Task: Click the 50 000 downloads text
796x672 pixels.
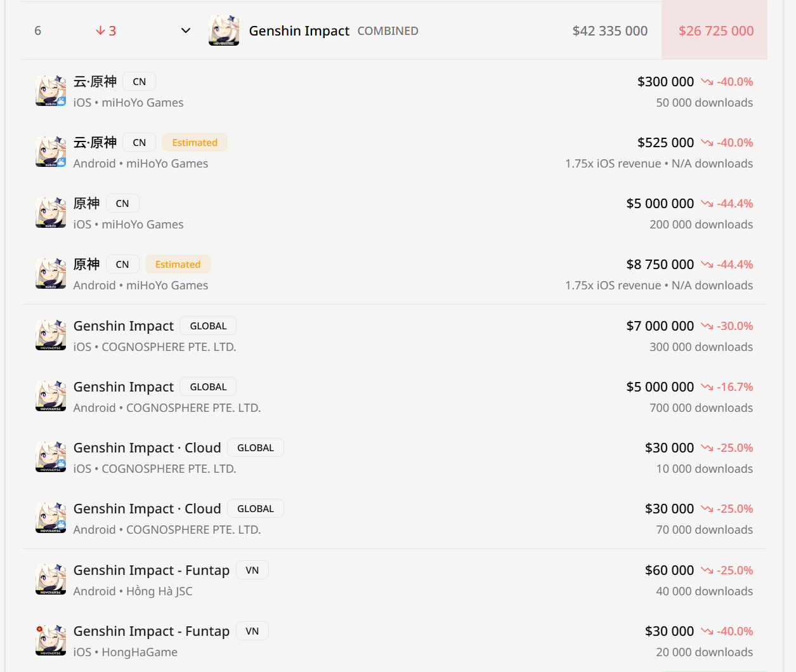Action: coord(705,102)
